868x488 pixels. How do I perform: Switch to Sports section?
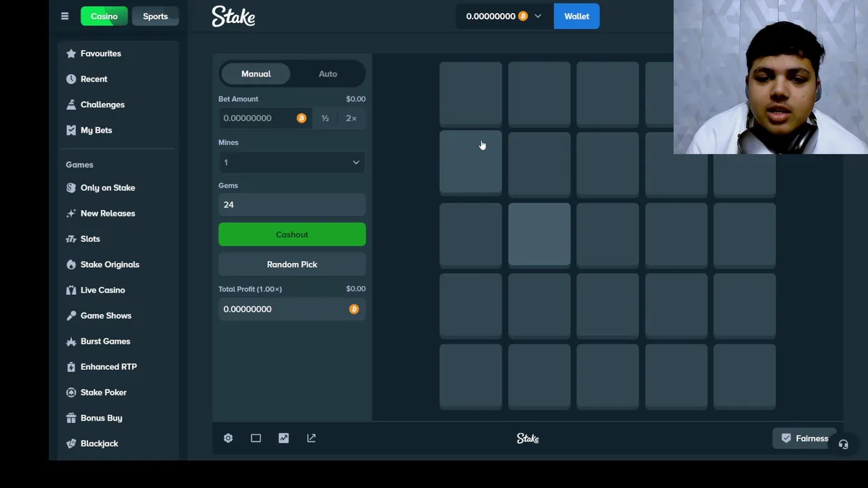tap(155, 16)
